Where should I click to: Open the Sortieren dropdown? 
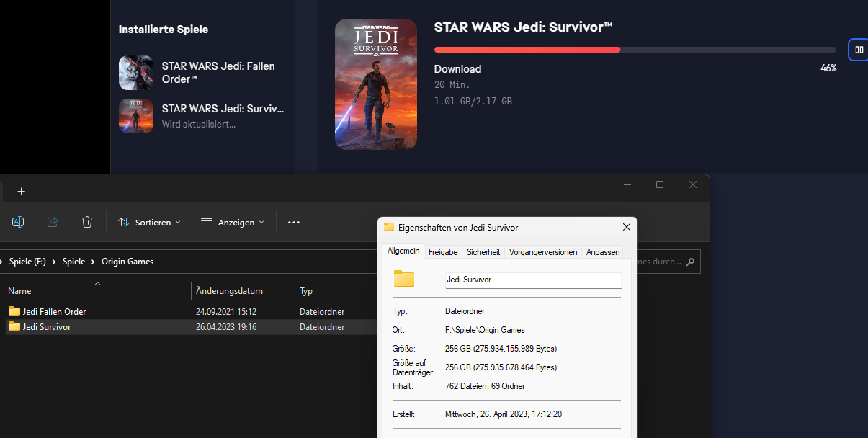[149, 222]
